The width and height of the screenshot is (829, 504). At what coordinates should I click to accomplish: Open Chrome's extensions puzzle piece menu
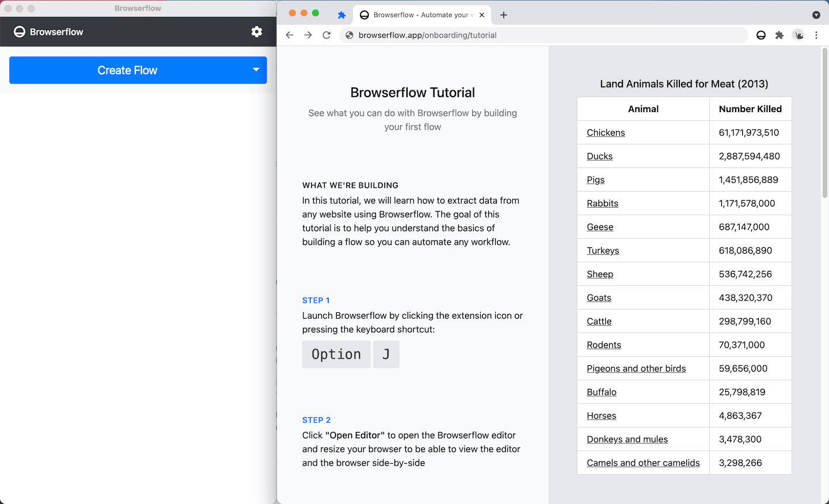pyautogui.click(x=779, y=35)
